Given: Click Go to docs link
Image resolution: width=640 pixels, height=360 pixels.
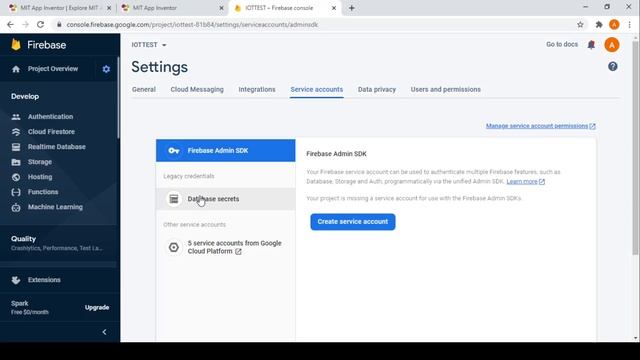Looking at the screenshot, I should tap(562, 44).
